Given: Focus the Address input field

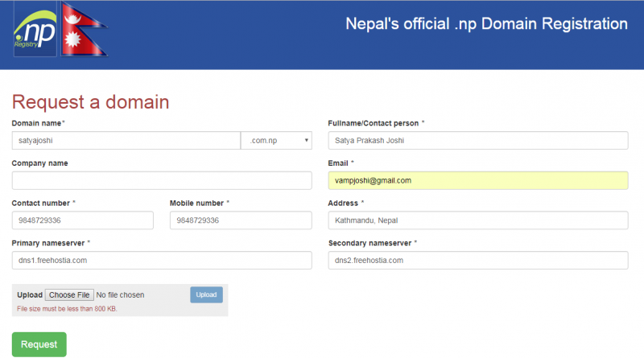Looking at the screenshot, I should tap(478, 220).
